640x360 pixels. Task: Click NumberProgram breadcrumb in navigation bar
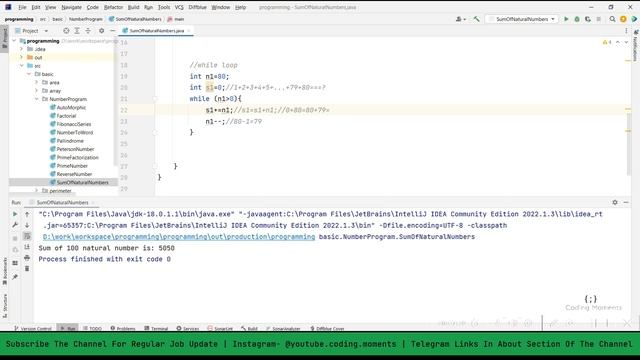coord(85,19)
